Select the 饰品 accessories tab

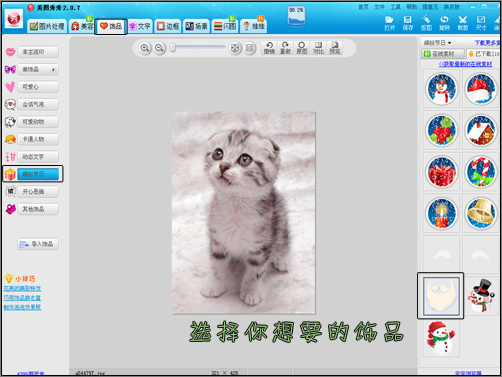tap(111, 26)
